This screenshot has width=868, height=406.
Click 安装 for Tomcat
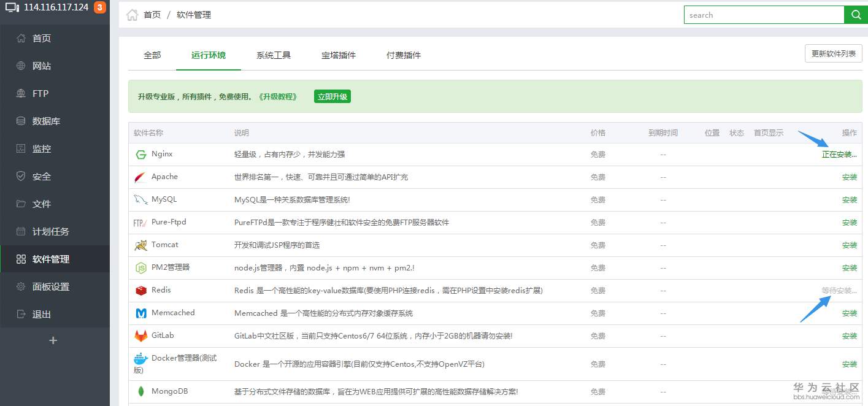point(850,245)
